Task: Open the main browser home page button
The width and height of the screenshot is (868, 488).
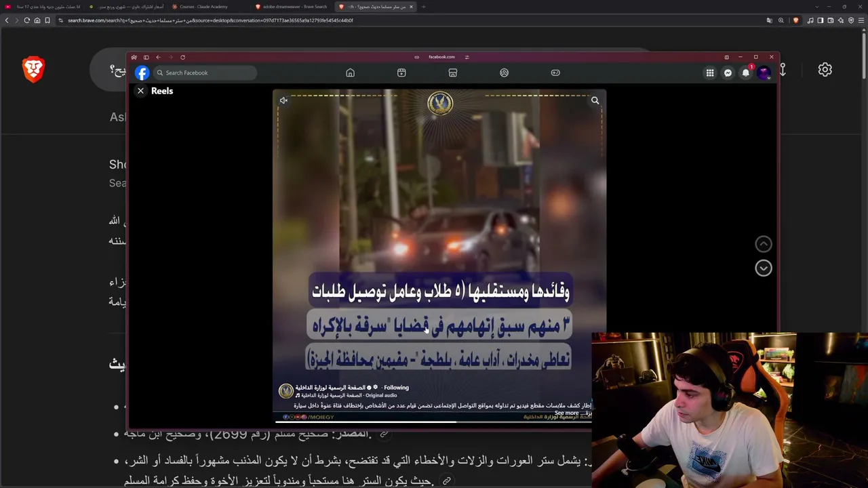Action: click(37, 20)
